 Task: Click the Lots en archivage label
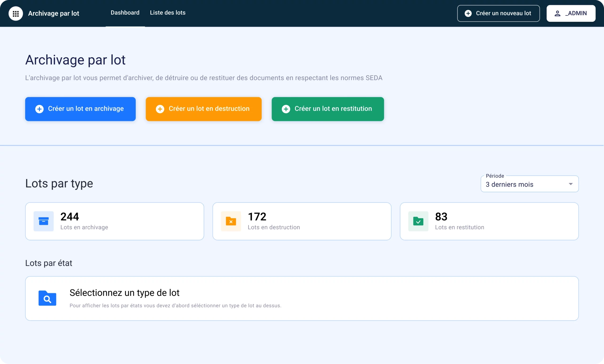tap(84, 227)
